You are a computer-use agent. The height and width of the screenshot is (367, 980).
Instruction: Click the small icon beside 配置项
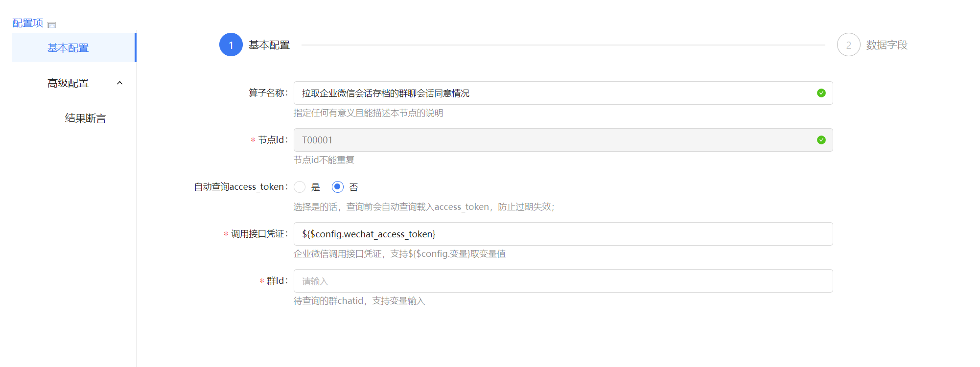[x=51, y=25]
